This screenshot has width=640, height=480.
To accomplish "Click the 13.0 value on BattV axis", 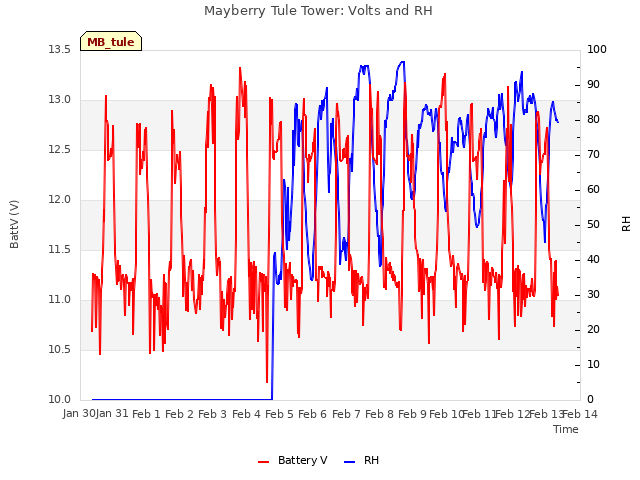I will pos(60,100).
